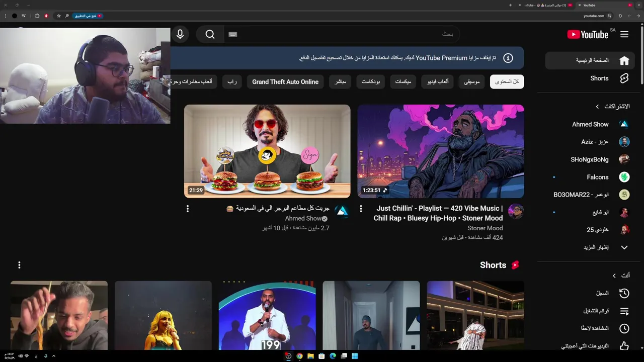Click the burger tasting video thumbnail

[x=267, y=151]
